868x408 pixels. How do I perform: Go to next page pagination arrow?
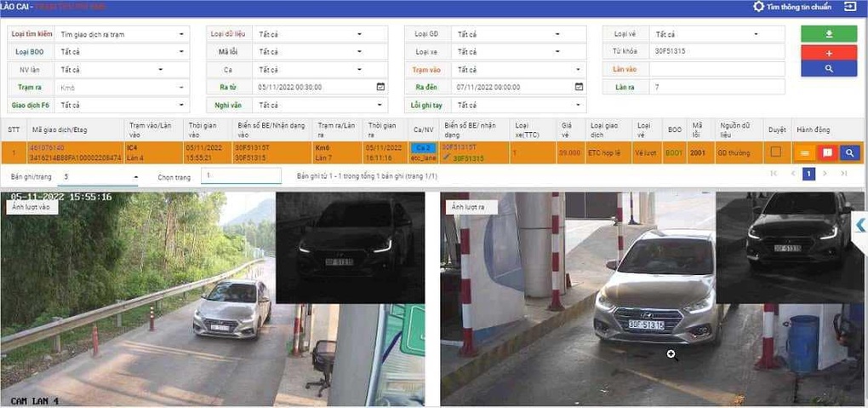click(825, 174)
